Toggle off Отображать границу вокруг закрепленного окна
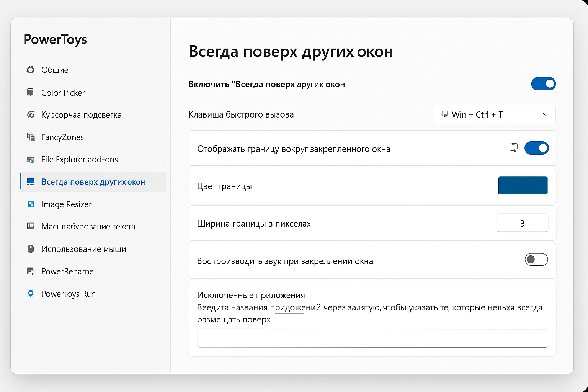Viewport: 588px width, 392px height. pyautogui.click(x=537, y=148)
